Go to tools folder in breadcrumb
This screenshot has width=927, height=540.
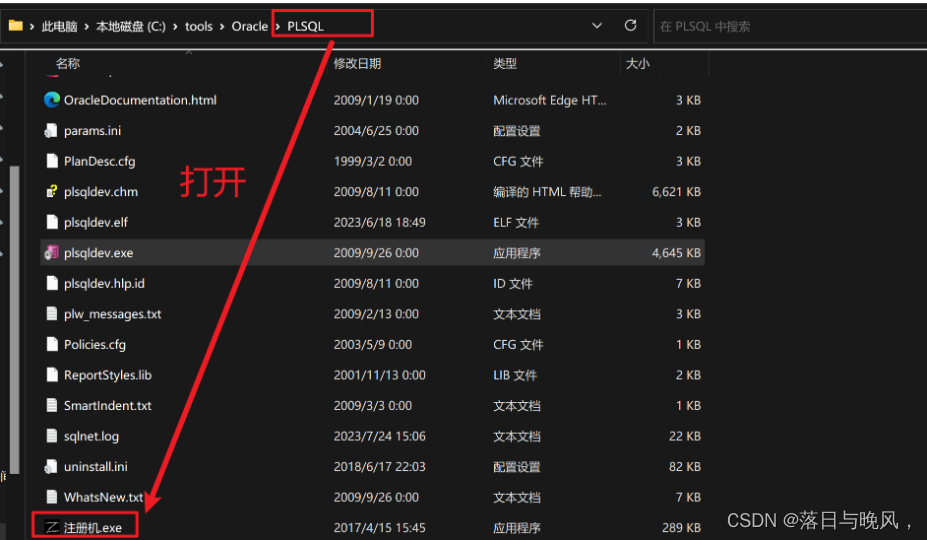199,27
